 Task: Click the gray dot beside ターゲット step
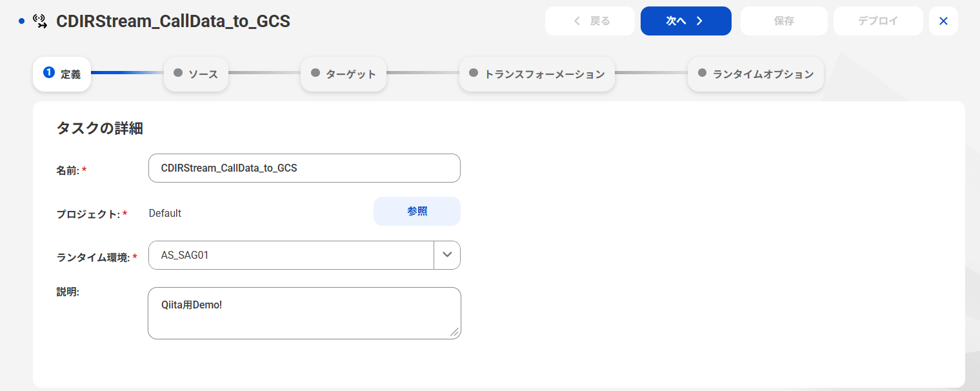click(x=315, y=73)
